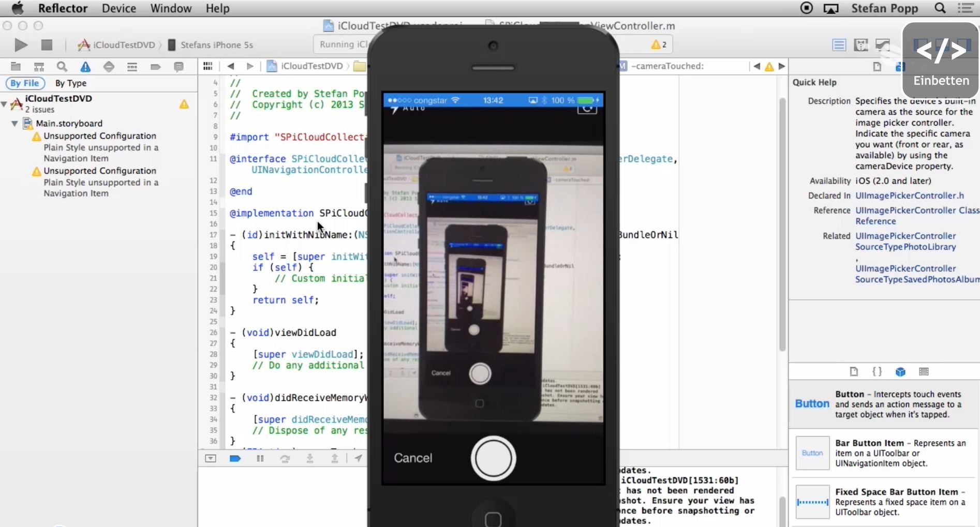The width and height of the screenshot is (980, 527).
Task: Open UIImagePickerController Class Reference link
Action: tap(917, 216)
